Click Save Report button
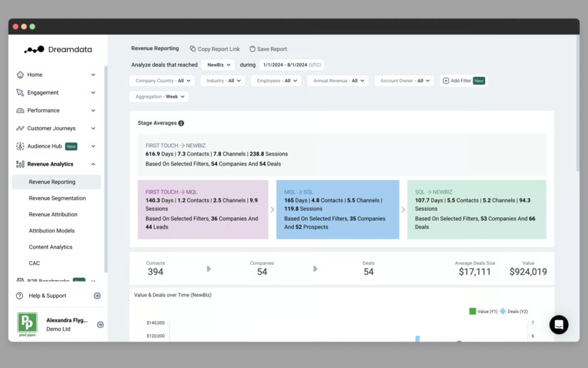Viewport: 588px width, 368px height. click(x=268, y=49)
